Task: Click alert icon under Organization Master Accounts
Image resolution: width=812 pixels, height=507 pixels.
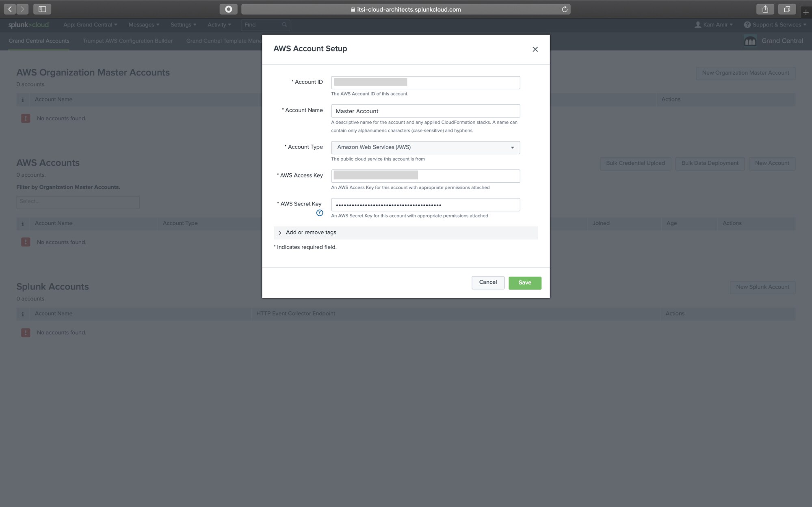Action: pos(26,118)
